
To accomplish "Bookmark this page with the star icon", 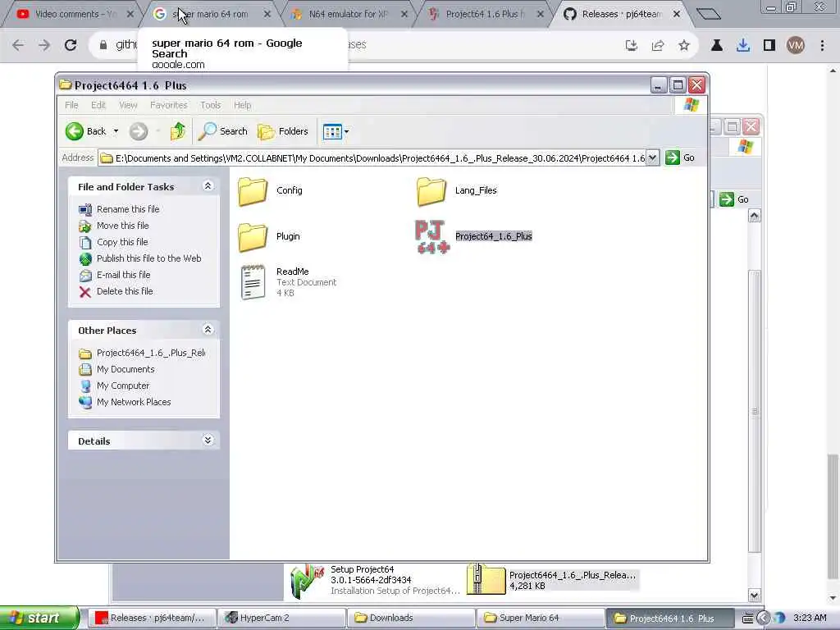I will tap(684, 46).
